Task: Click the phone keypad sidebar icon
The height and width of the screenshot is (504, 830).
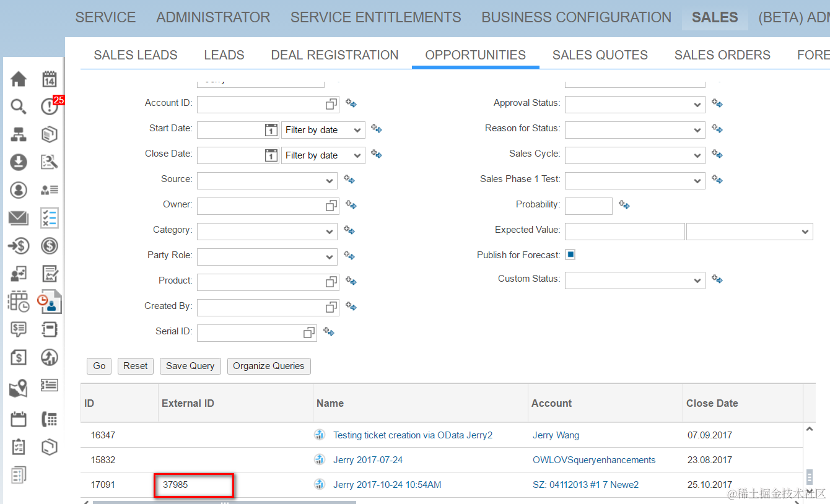Action: (50, 419)
